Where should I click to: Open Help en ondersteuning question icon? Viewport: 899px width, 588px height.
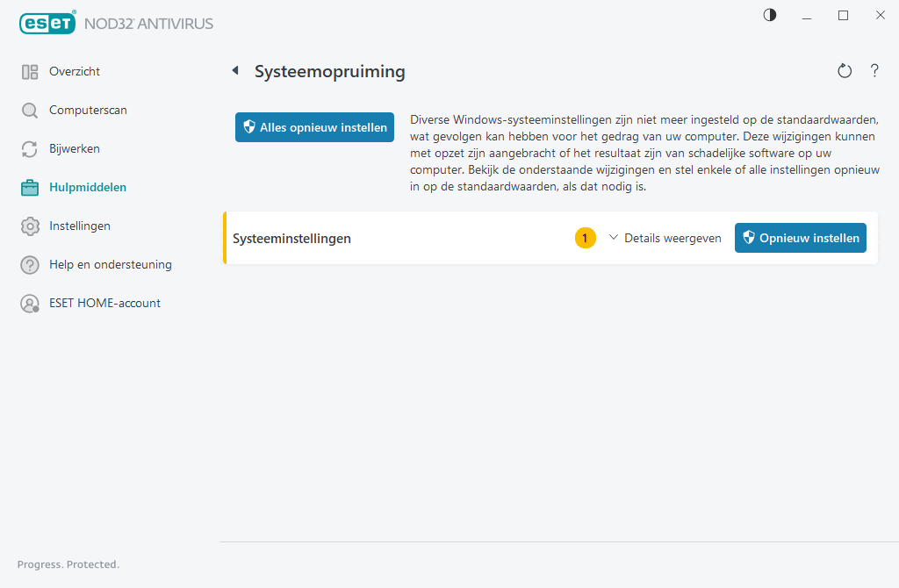pyautogui.click(x=29, y=264)
